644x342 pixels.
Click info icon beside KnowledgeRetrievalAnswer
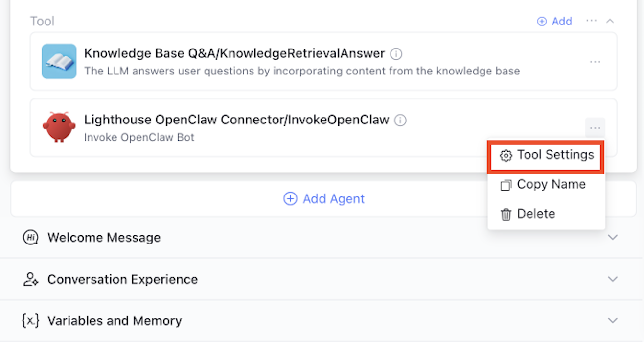click(396, 53)
